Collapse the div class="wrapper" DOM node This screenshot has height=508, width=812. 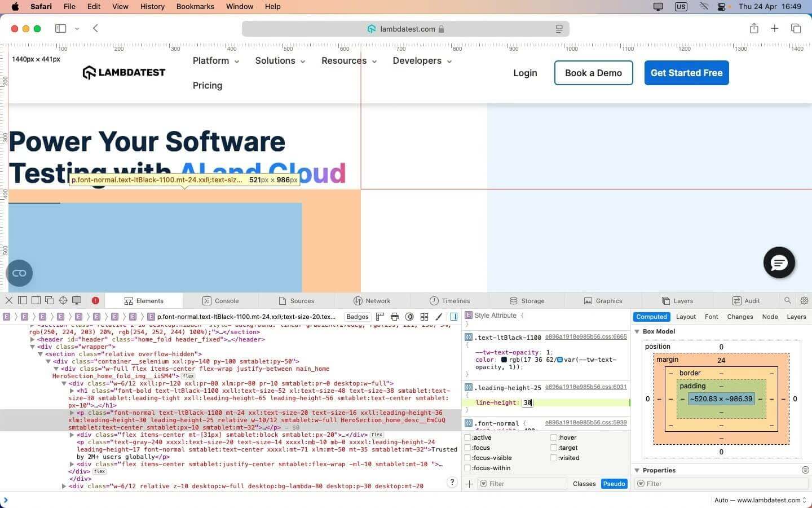33,347
